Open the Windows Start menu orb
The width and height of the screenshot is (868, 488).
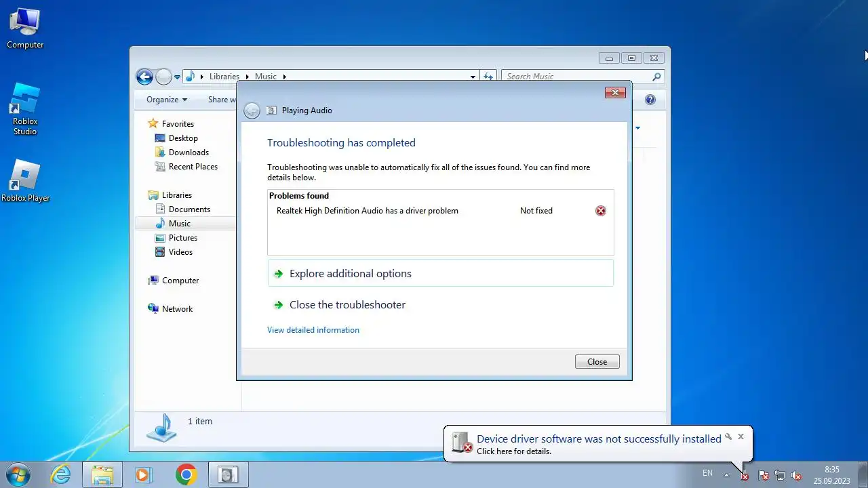pyautogui.click(x=19, y=474)
